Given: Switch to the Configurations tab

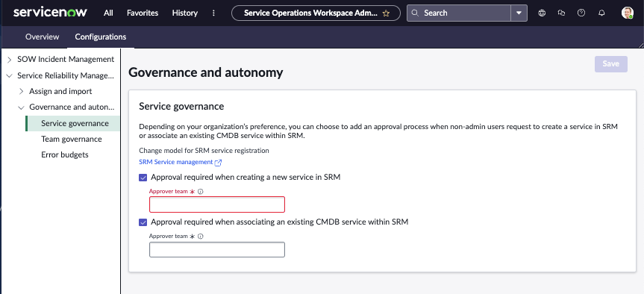Looking at the screenshot, I should coord(101,37).
